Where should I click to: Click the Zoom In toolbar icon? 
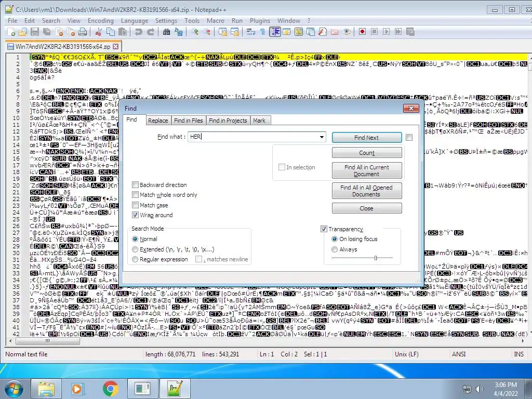194,32
